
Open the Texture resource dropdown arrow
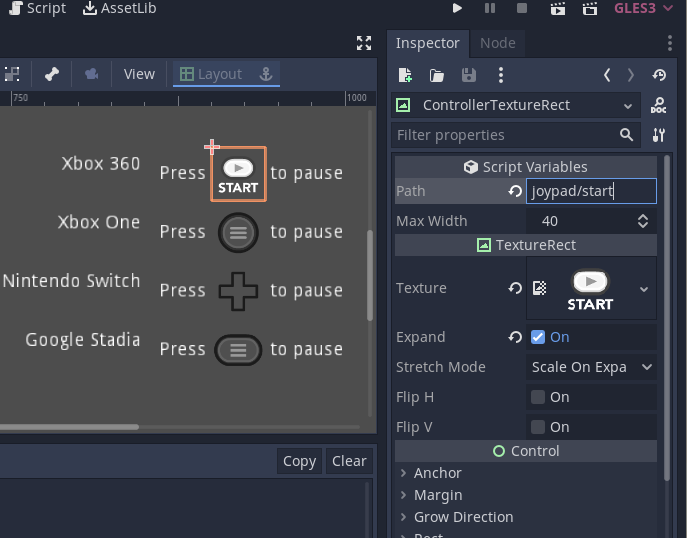click(644, 289)
